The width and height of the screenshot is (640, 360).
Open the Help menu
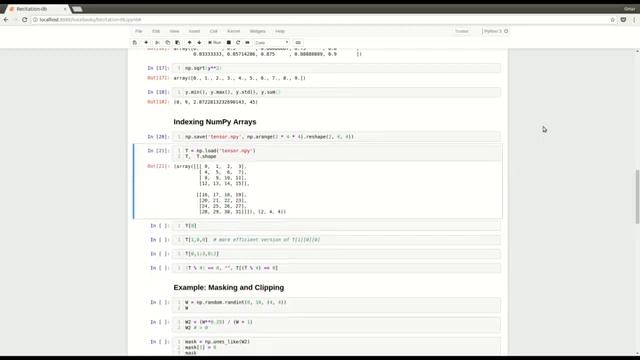point(280,31)
